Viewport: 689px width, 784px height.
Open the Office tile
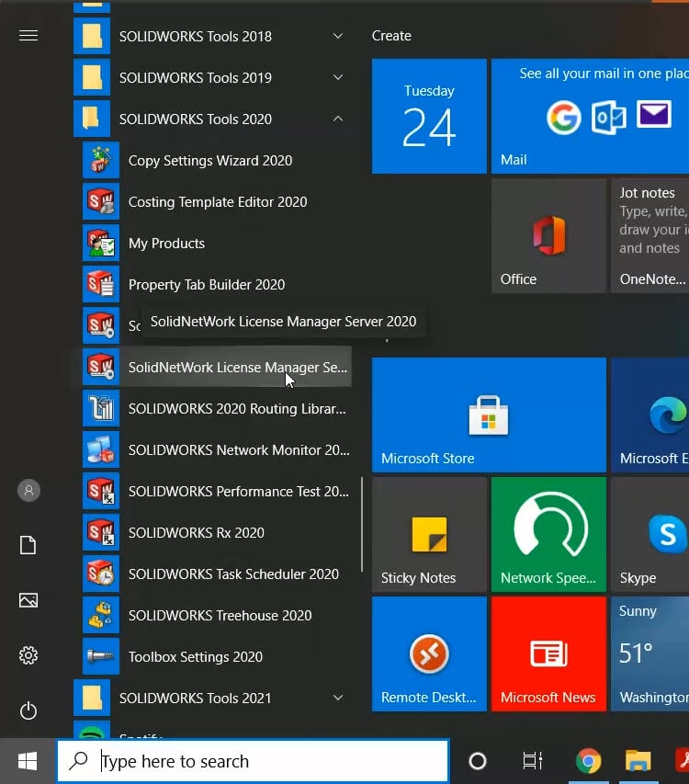pos(548,236)
